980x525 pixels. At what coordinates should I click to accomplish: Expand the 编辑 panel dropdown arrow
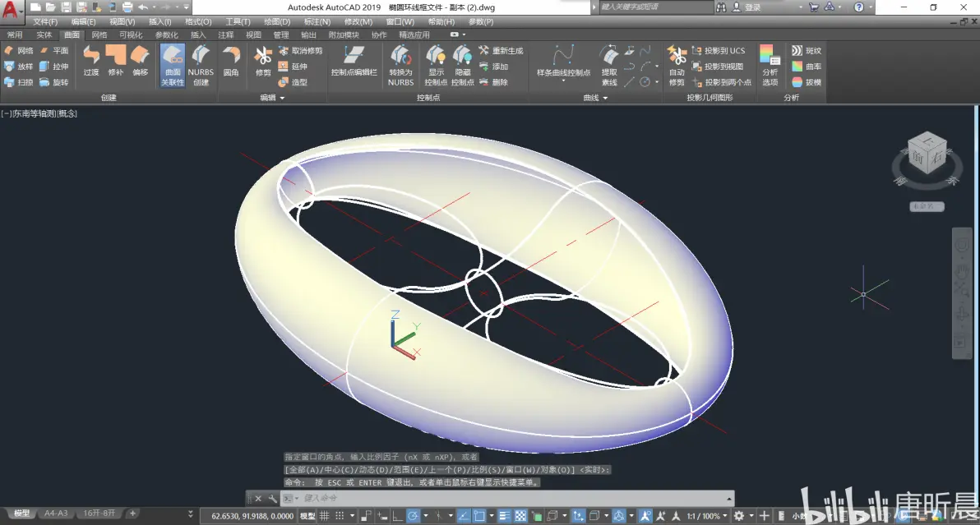(283, 98)
